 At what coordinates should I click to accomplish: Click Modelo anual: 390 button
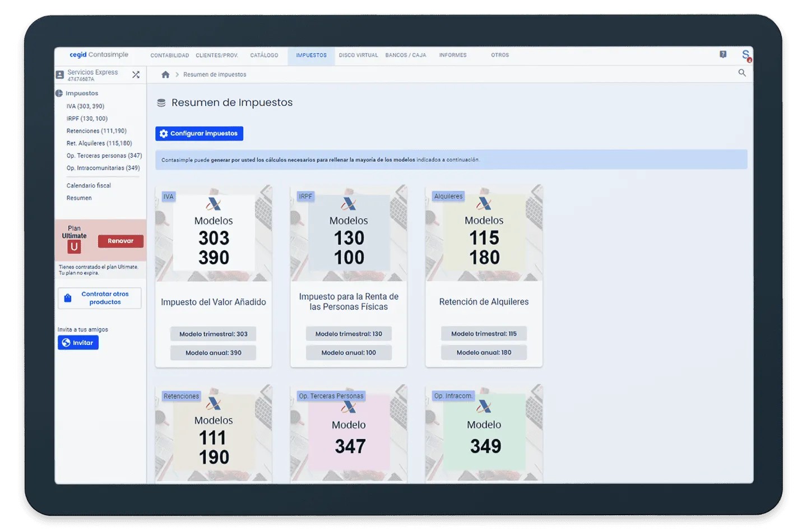pyautogui.click(x=214, y=353)
